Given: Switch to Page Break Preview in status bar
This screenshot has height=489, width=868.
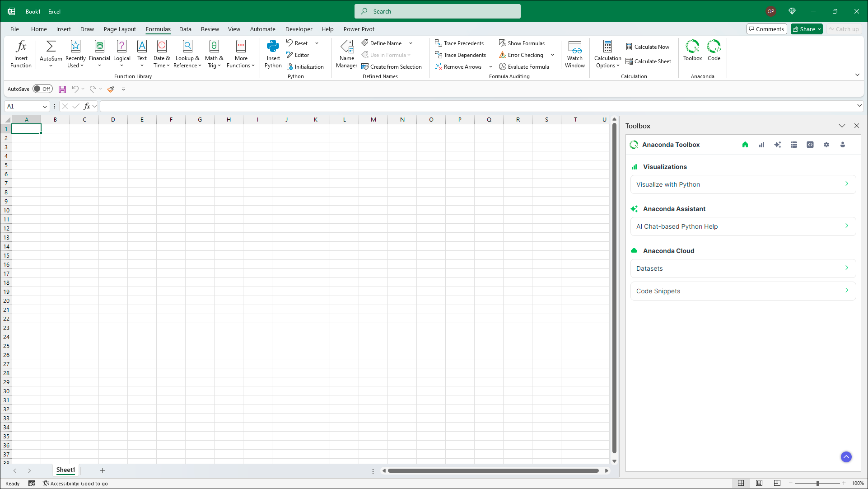Looking at the screenshot, I should coord(777,483).
